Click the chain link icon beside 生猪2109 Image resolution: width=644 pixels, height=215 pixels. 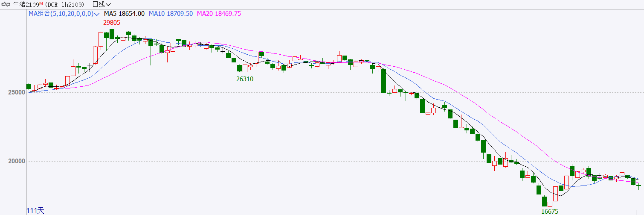click(6, 5)
